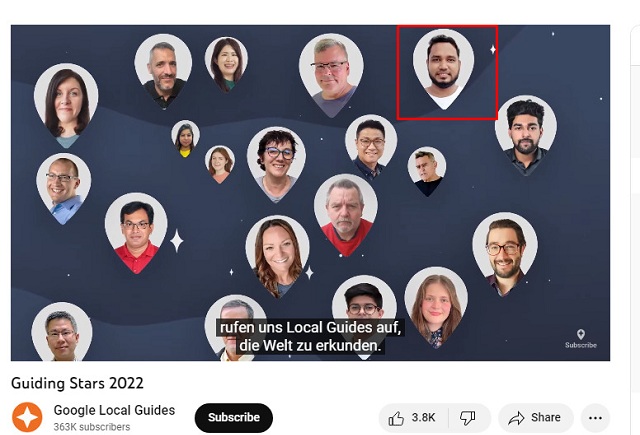Click portrait pin of man in blue shirt
The image size is (640, 435).
tap(64, 189)
